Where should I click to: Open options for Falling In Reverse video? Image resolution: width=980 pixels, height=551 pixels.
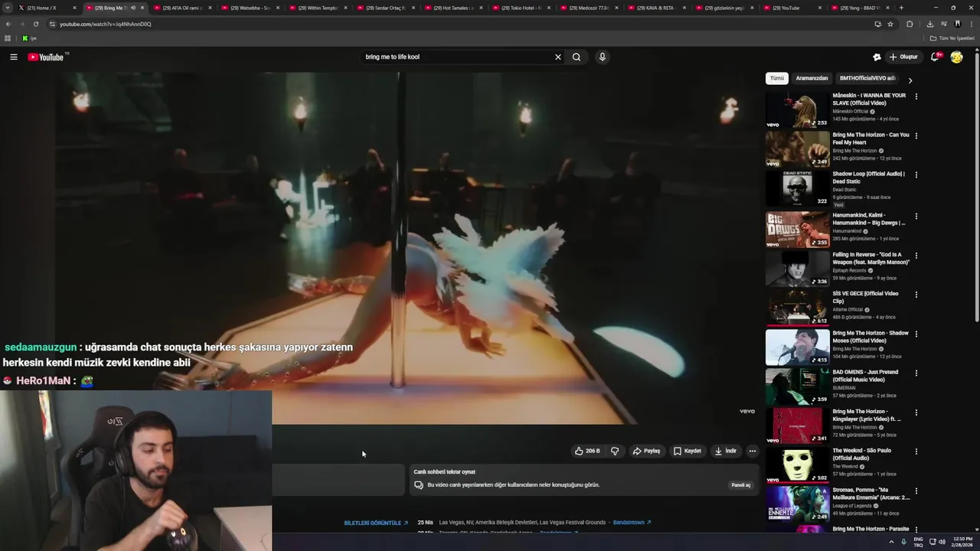(916, 256)
